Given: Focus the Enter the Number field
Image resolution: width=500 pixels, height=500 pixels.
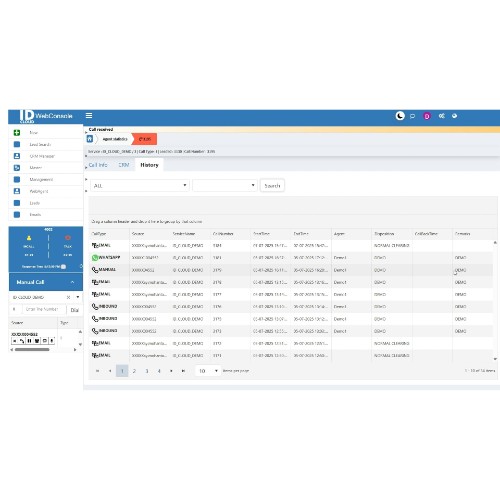Looking at the screenshot, I should (43, 309).
